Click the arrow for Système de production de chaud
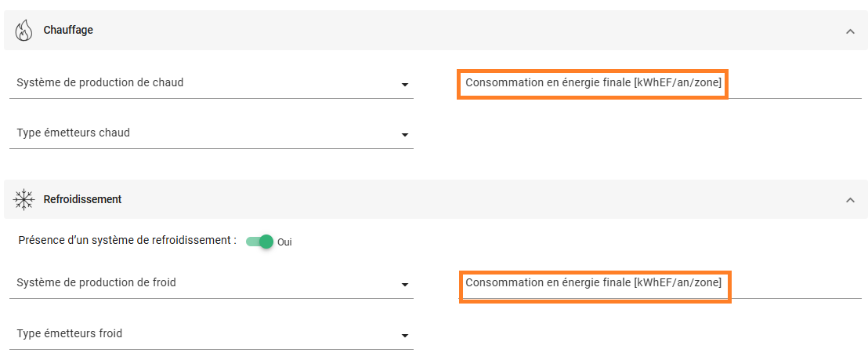This screenshot has width=868, height=360. (x=405, y=85)
